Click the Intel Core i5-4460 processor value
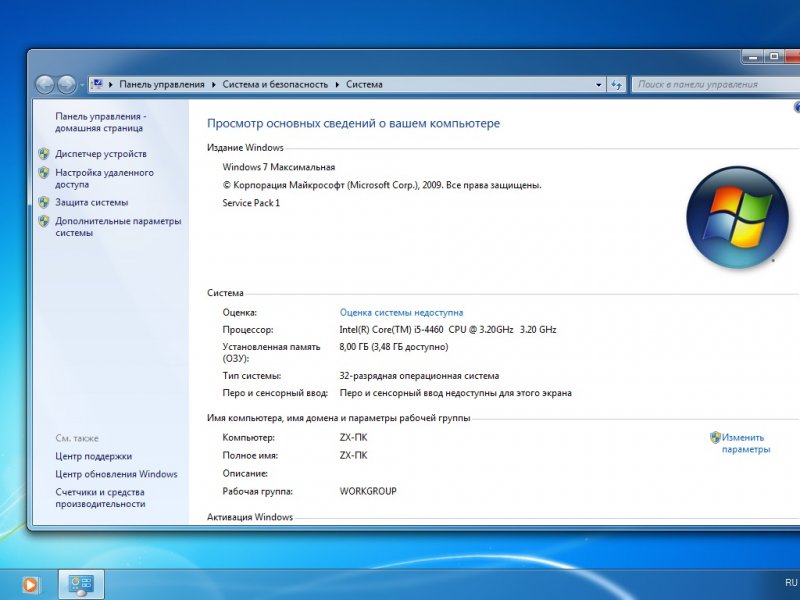Viewport: 800px width, 600px height. [447, 330]
